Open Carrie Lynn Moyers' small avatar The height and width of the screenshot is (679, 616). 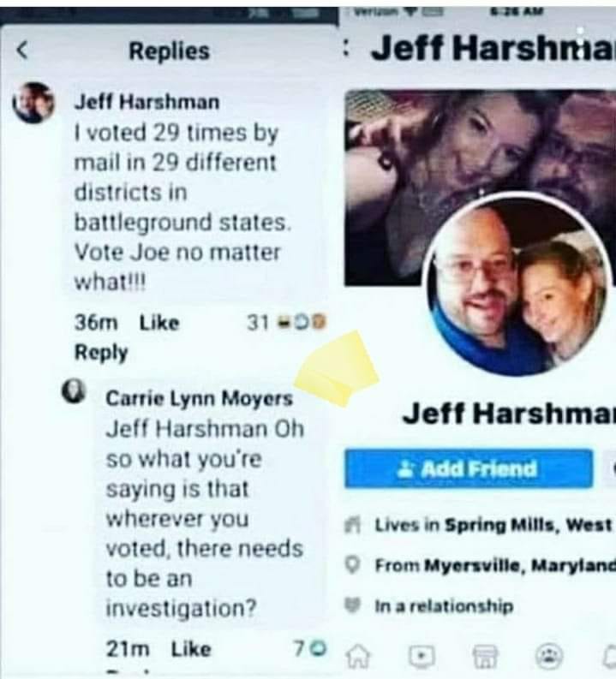[74, 391]
